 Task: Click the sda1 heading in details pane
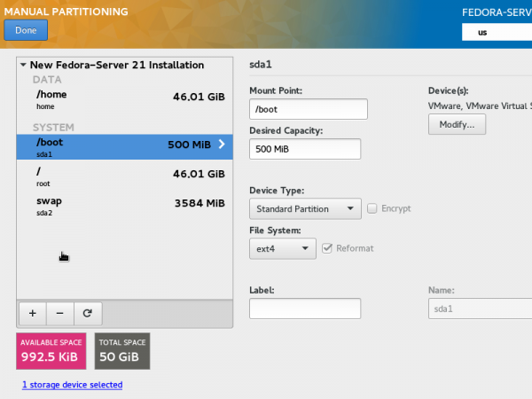261,65
